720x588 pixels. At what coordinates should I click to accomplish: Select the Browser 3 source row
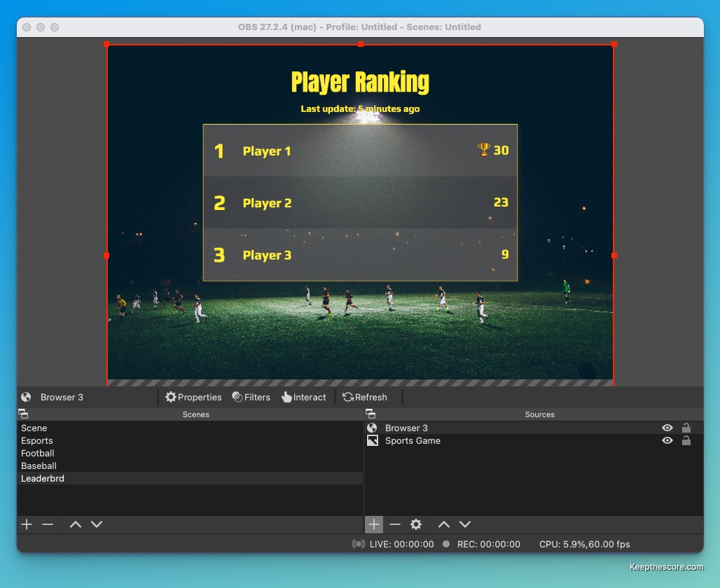[x=534, y=428]
